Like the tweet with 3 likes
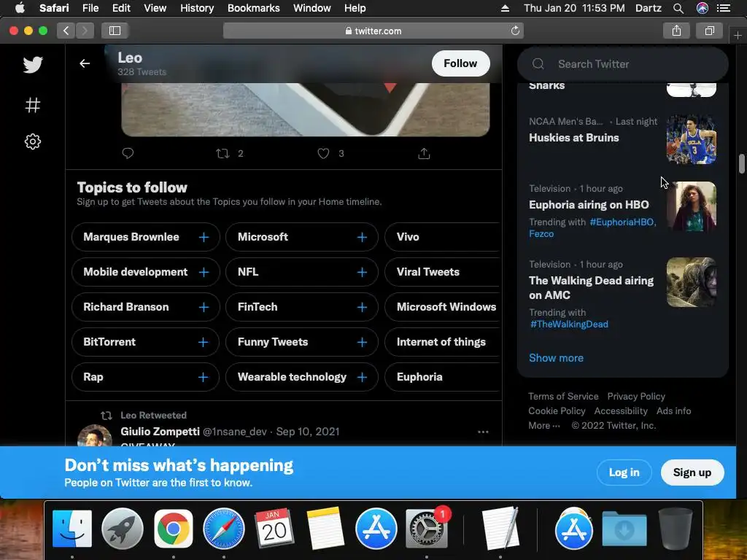 323,153
